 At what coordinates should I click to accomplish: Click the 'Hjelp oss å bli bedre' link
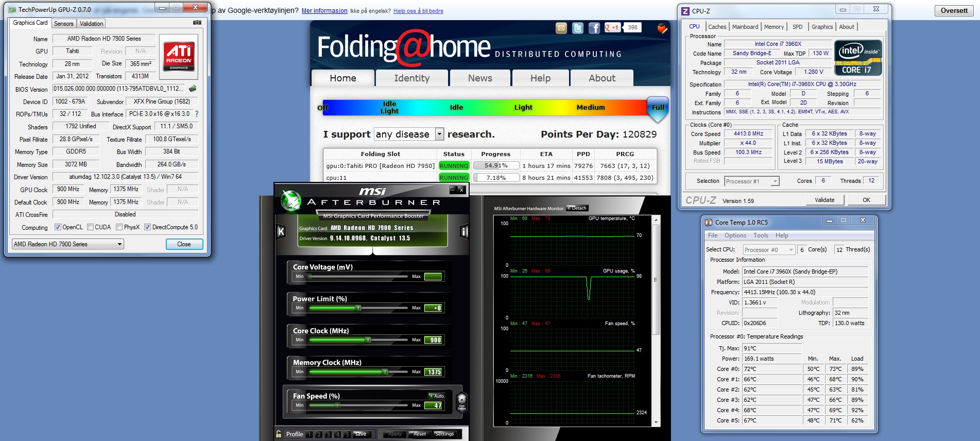[x=418, y=11]
